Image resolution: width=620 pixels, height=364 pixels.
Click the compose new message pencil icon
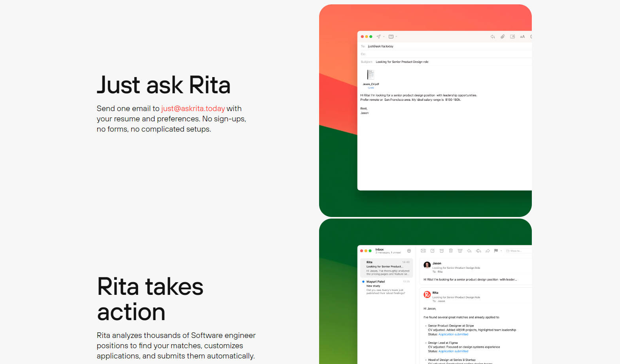point(432,251)
